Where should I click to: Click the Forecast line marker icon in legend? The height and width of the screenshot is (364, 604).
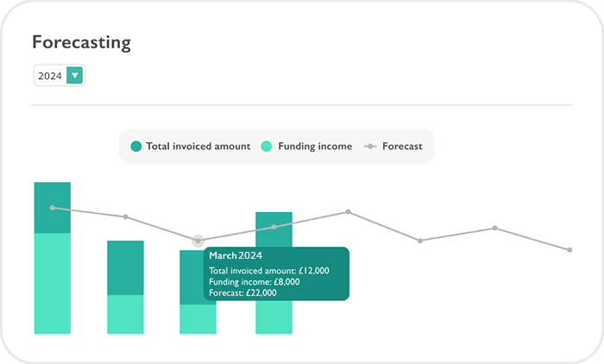[x=370, y=147]
